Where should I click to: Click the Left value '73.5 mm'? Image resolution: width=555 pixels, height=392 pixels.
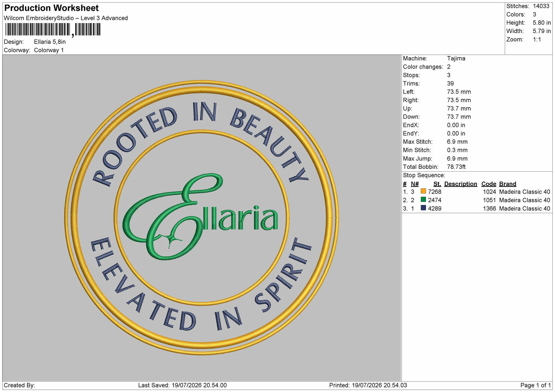click(x=459, y=92)
